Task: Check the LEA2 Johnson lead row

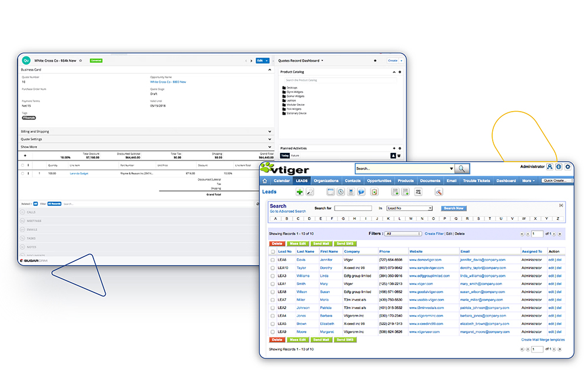Action: 273,308
